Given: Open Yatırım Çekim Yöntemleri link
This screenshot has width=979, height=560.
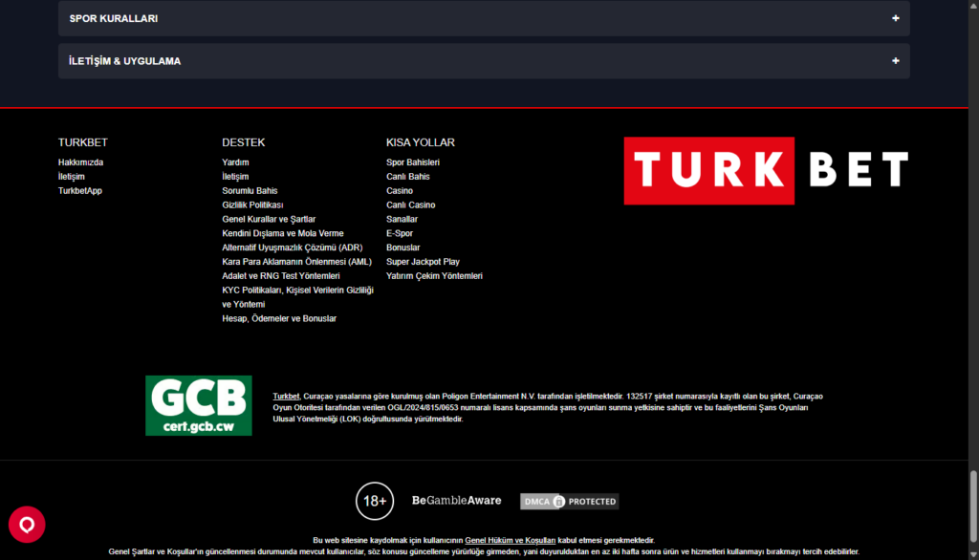Looking at the screenshot, I should 434,276.
